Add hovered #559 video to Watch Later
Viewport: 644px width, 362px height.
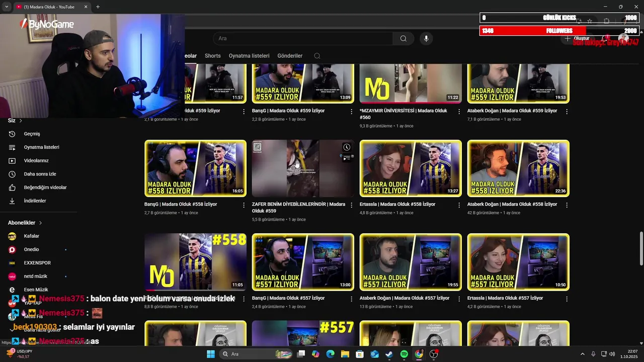tap(347, 147)
